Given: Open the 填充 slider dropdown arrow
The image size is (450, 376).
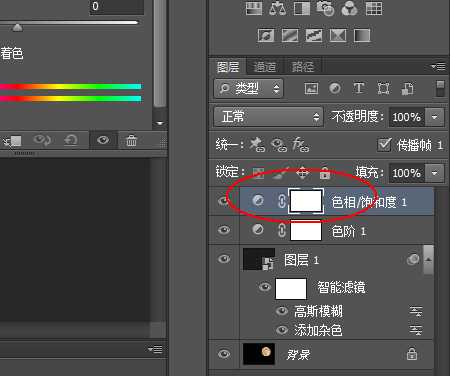Looking at the screenshot, I should tap(434, 173).
